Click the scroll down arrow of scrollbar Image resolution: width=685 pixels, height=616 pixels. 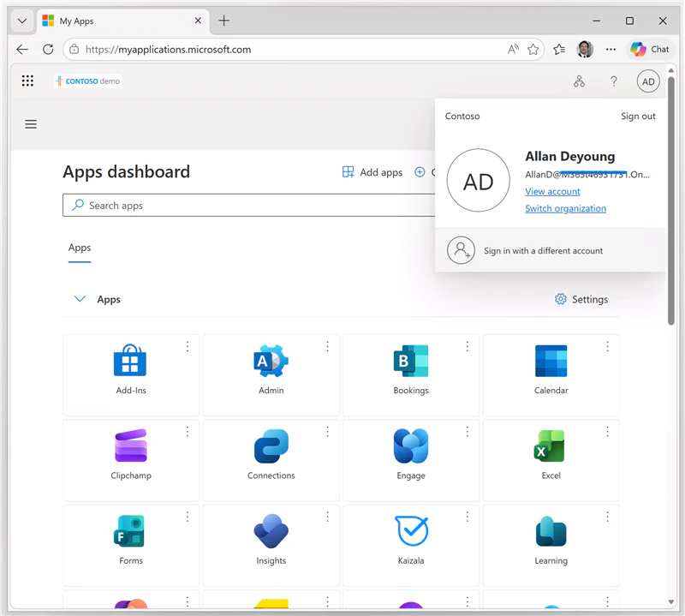click(671, 602)
